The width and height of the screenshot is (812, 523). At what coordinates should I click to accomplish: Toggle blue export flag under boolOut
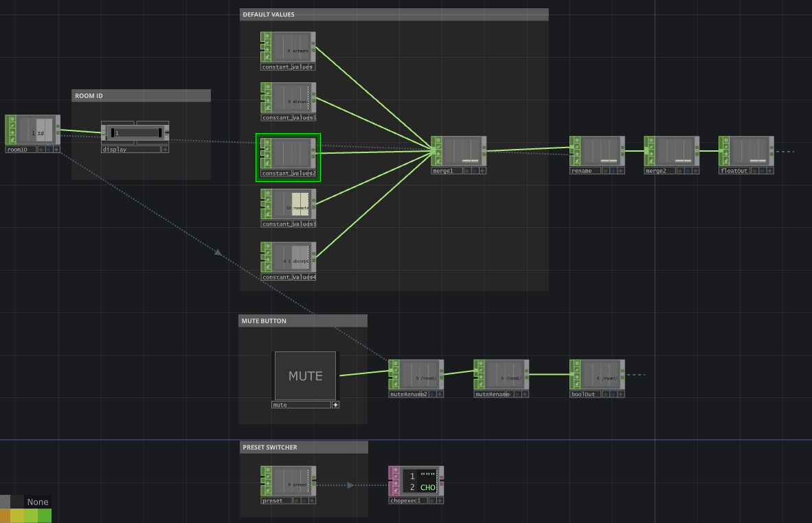coord(613,394)
